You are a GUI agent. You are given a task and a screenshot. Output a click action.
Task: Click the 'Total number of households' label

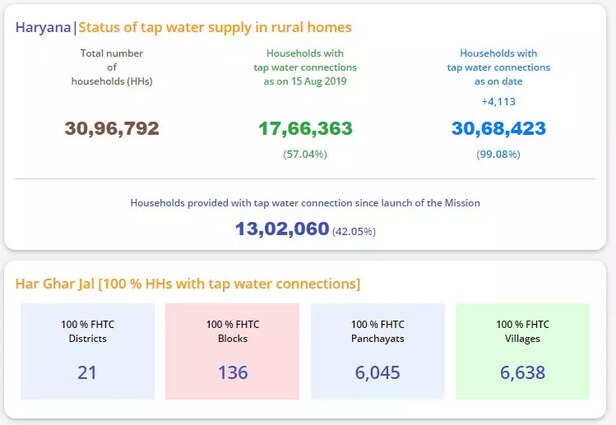(111, 66)
